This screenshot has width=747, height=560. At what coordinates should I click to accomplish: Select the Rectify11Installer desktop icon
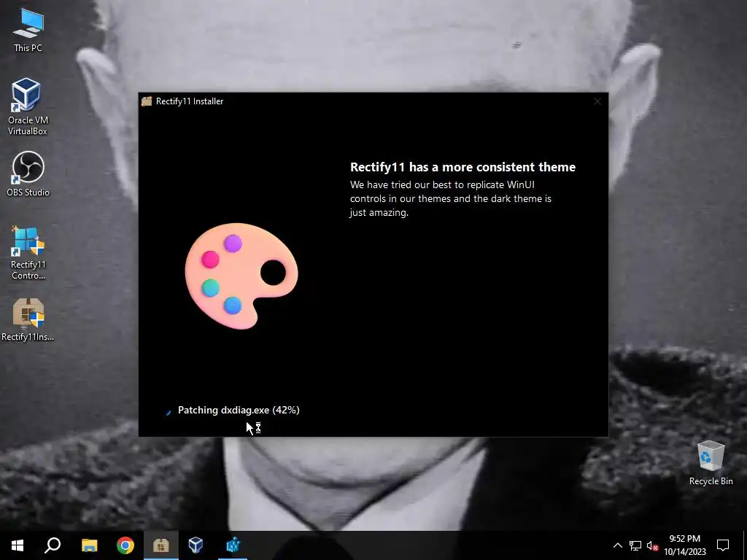coord(28,319)
